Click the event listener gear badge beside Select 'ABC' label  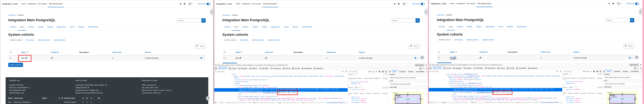(279, 93)
